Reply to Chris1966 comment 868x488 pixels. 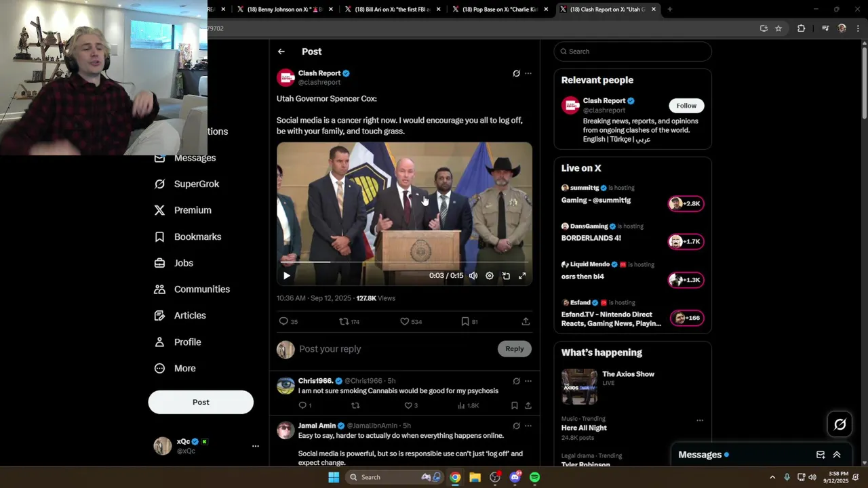(x=305, y=405)
